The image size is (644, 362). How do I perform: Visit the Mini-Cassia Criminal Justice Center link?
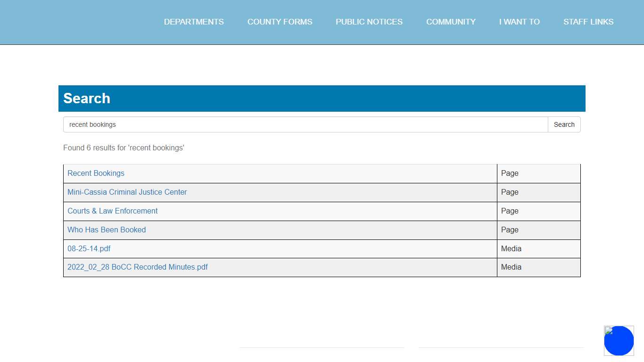(127, 192)
